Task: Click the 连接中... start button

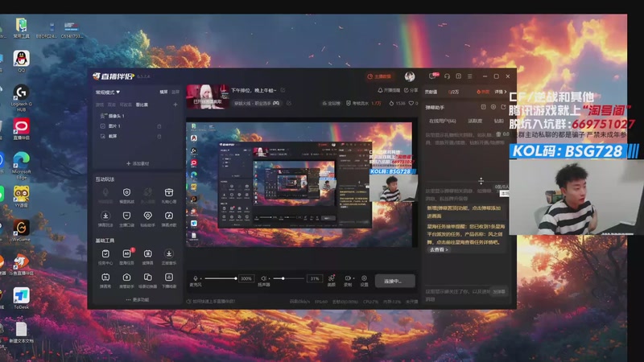Action: (x=394, y=281)
